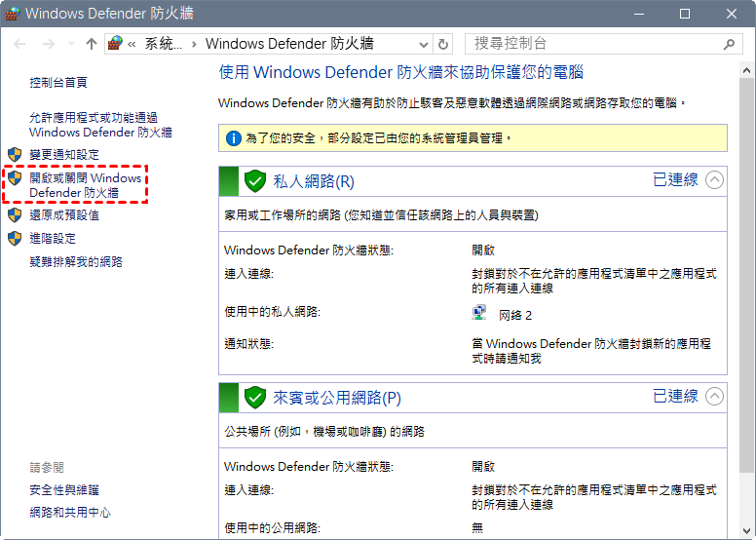The height and width of the screenshot is (540, 756).
Task: Collapse the 私人網路(R) section with chevron
Action: pos(714,180)
